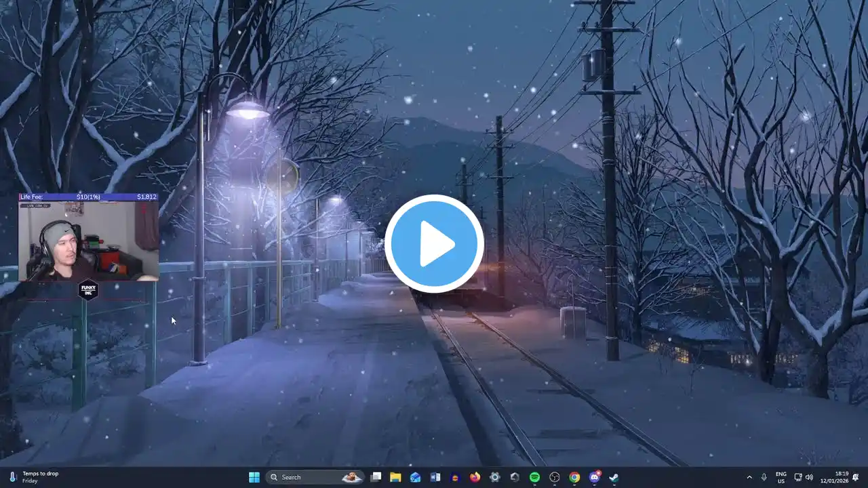Click the taskbar Search box
This screenshot has height=488, width=868.
click(315, 477)
